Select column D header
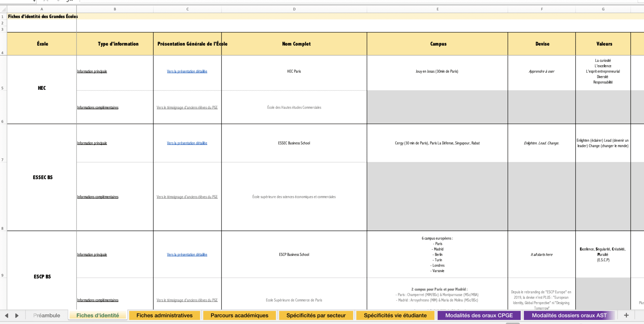This screenshot has width=644, height=324. click(294, 9)
